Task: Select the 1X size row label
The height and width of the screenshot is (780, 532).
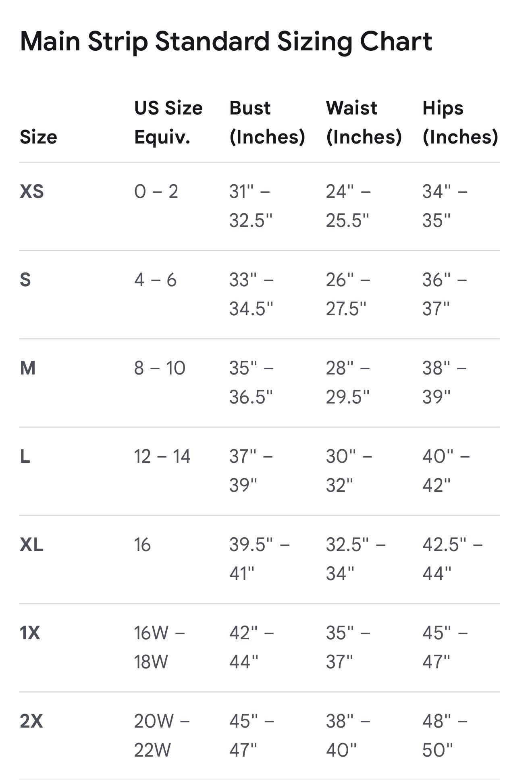Action: [30, 633]
